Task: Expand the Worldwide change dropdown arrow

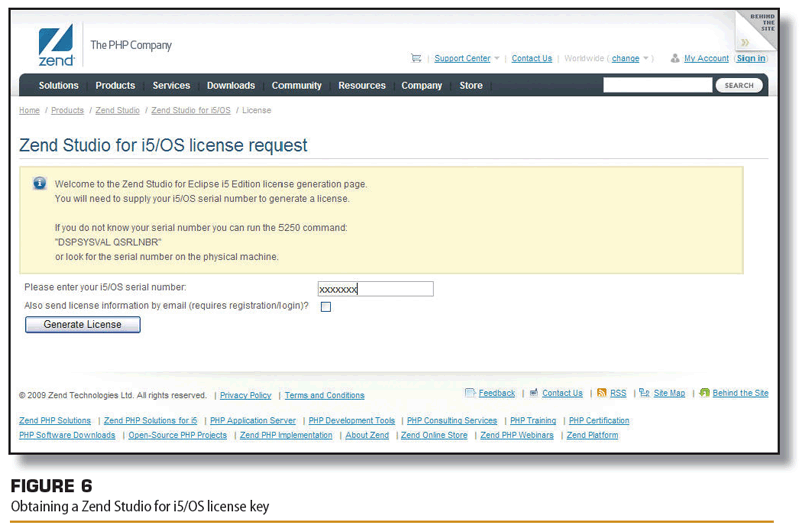Action: coord(645,58)
